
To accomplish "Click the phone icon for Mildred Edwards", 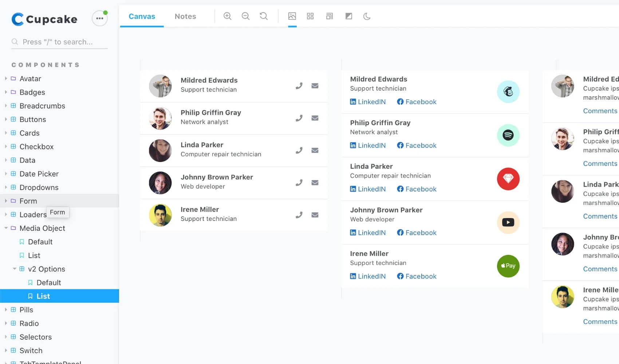I will 299,86.
